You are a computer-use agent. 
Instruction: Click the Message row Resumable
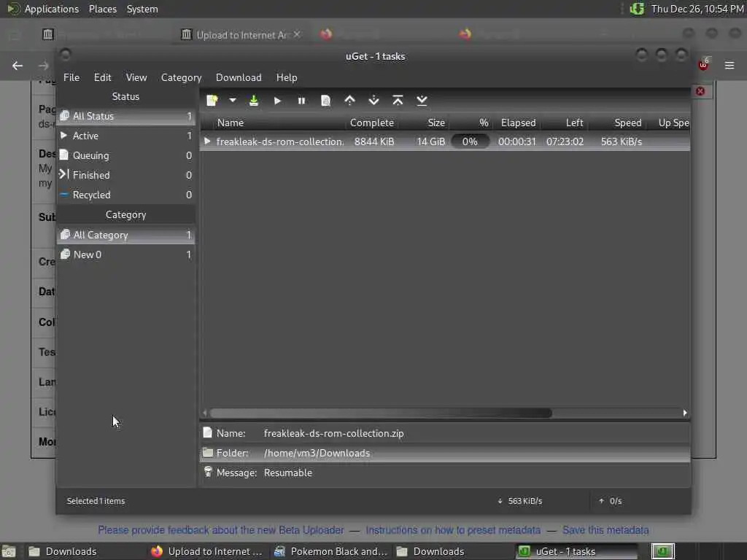(445, 472)
